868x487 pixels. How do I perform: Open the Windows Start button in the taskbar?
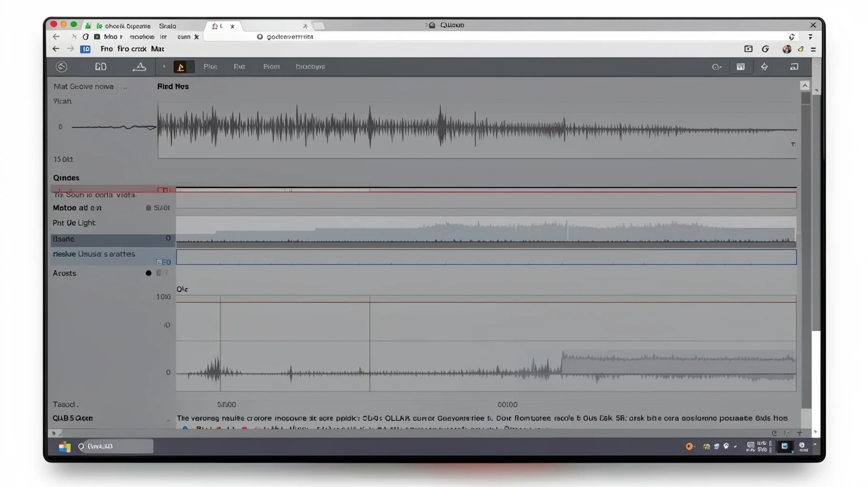65,447
